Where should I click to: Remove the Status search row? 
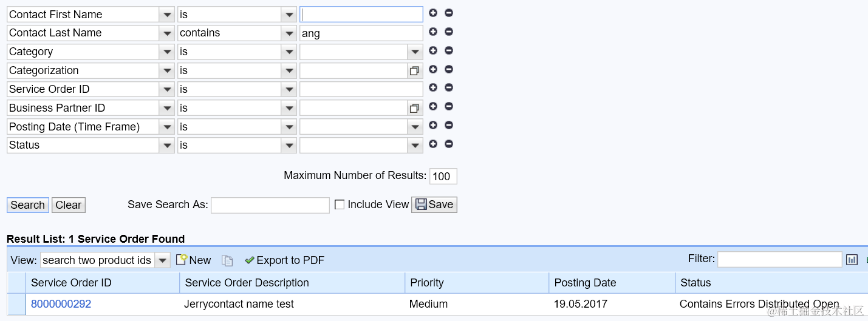[449, 144]
